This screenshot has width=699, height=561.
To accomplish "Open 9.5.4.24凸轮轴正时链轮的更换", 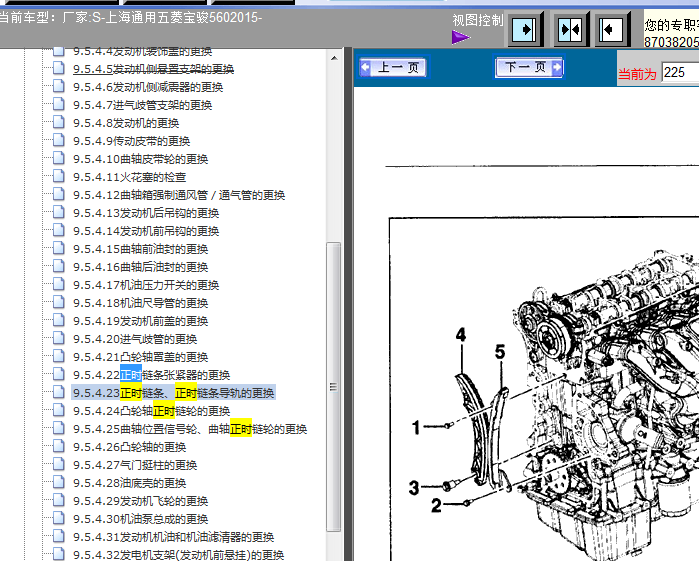I will (152, 411).
